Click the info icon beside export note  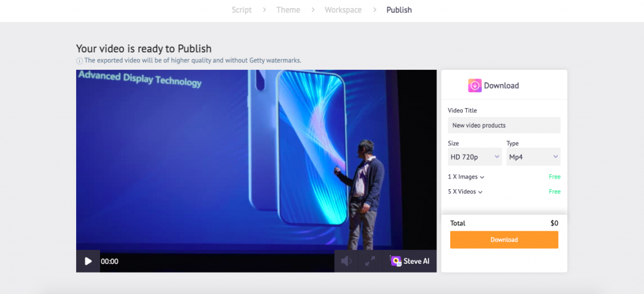coord(80,61)
